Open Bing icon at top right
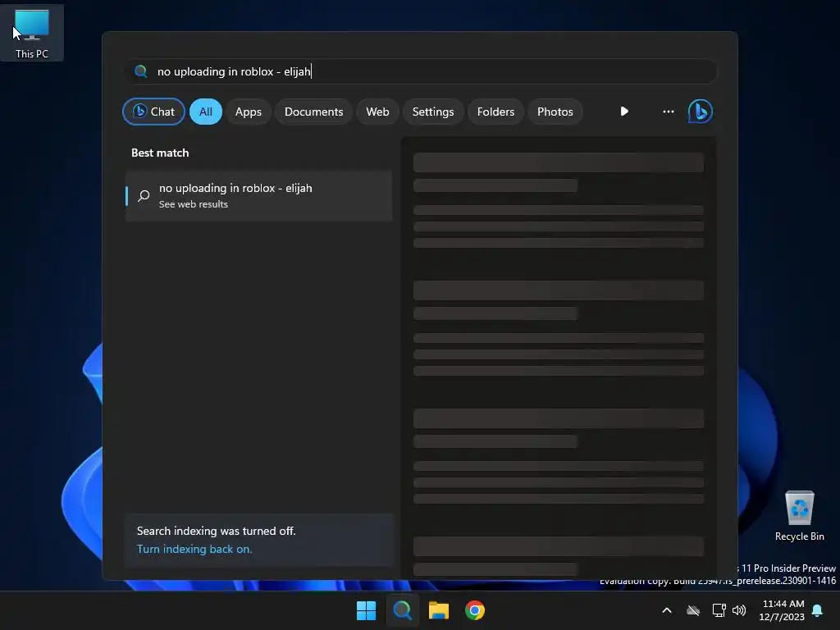The image size is (840, 630). pyautogui.click(x=701, y=112)
